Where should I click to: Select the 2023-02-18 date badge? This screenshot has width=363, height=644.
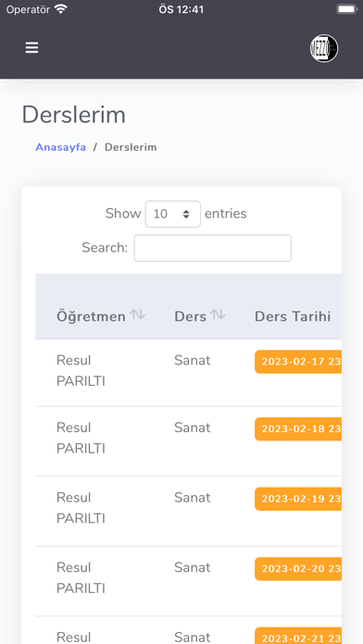298,428
